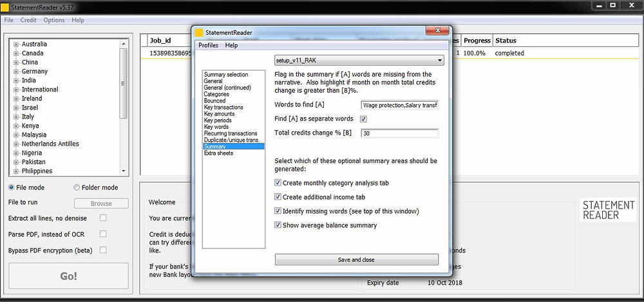Screen dimensions: 644x302
Task: Enable Extract all lines, no denoise
Action: [103, 218]
